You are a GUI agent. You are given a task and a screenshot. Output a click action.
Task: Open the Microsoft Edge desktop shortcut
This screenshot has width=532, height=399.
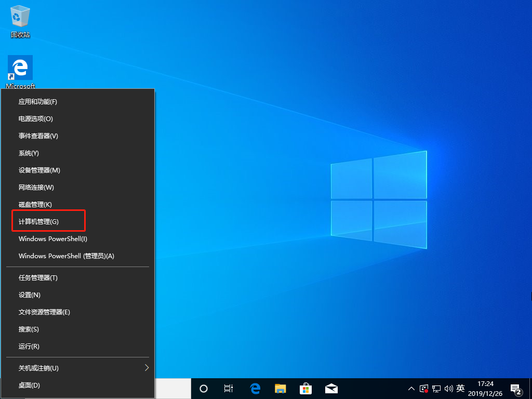click(20, 69)
